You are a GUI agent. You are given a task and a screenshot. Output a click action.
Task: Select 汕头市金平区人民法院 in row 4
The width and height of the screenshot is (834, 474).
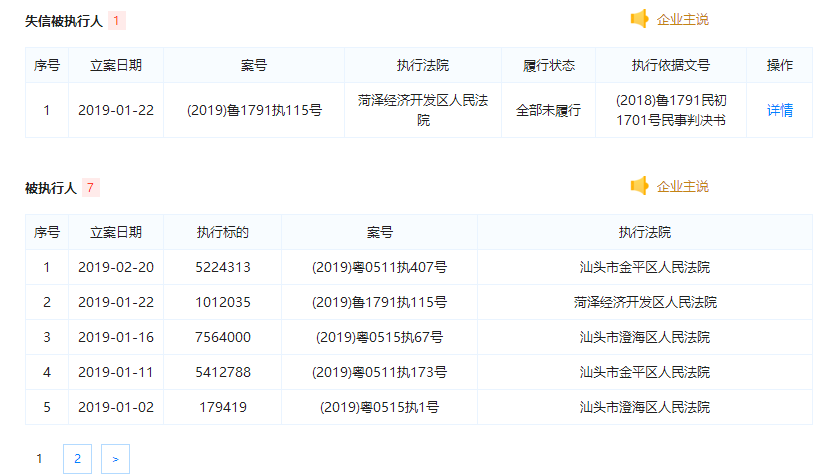[x=645, y=372]
